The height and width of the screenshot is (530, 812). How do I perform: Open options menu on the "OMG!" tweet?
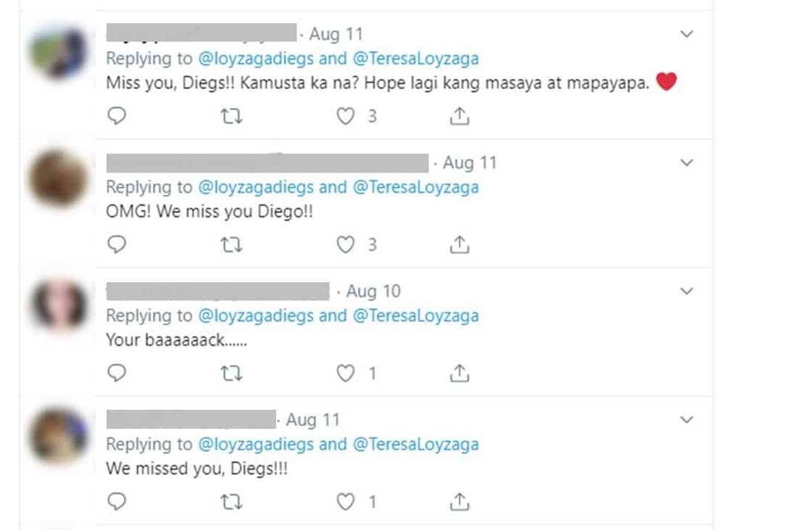686,162
